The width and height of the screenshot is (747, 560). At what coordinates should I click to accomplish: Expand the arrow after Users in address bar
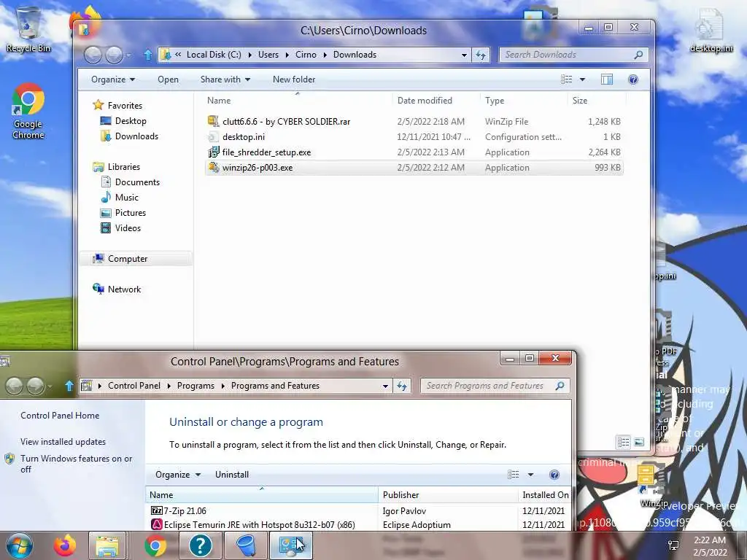point(287,55)
